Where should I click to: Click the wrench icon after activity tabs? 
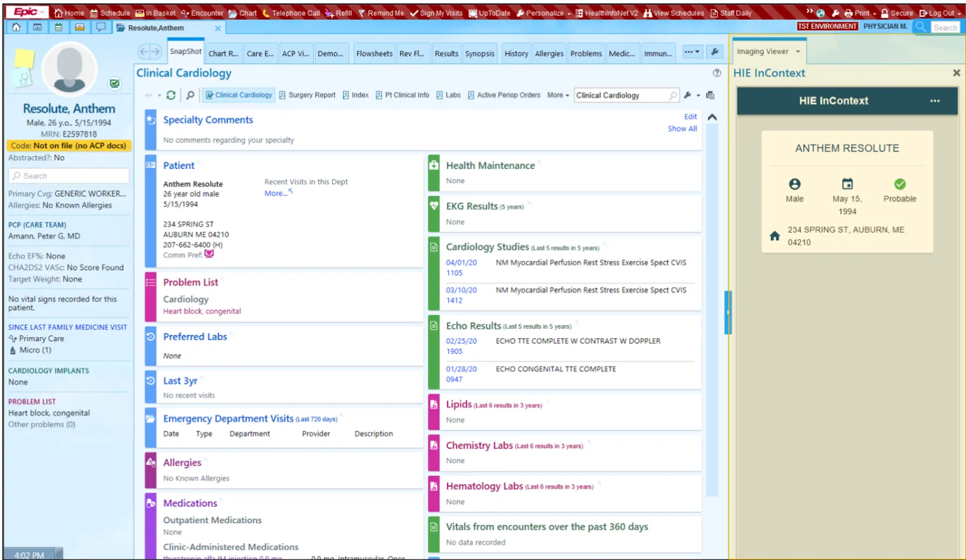tap(715, 52)
